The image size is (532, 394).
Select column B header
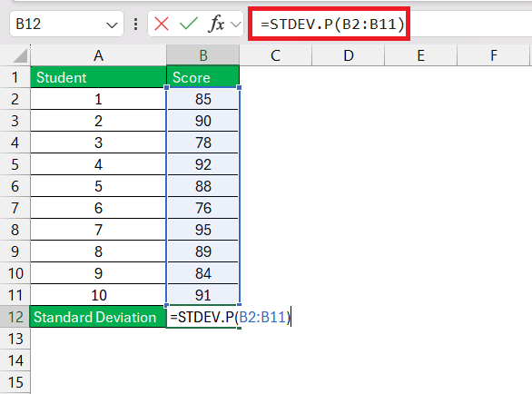coord(202,55)
